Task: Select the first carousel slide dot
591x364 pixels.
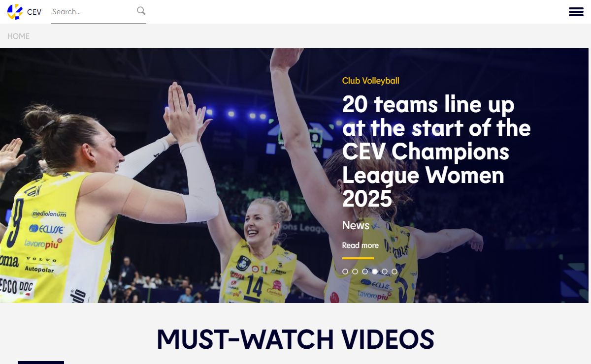Action: click(345, 272)
